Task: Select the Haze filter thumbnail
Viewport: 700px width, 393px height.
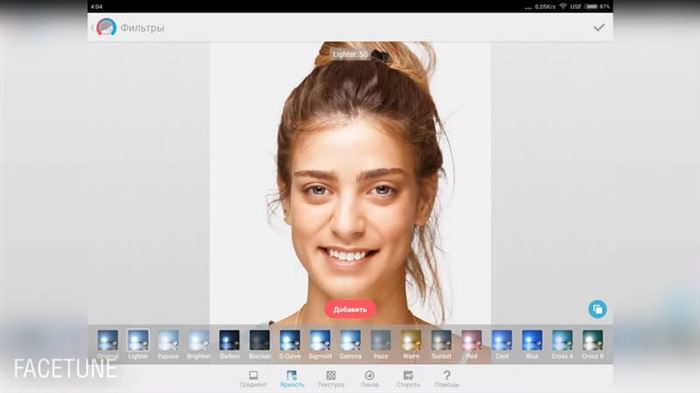Action: [381, 340]
